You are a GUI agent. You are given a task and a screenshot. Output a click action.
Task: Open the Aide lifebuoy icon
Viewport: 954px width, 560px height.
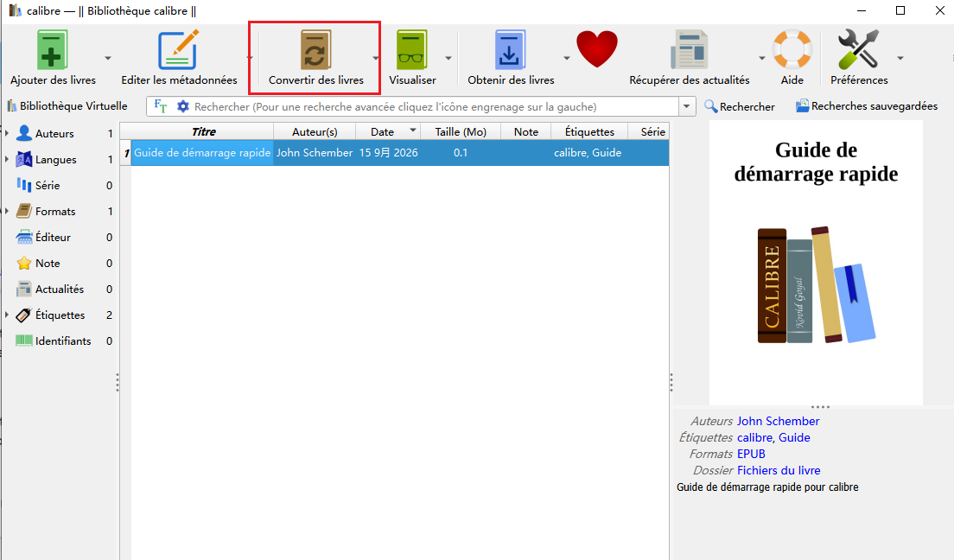click(792, 48)
